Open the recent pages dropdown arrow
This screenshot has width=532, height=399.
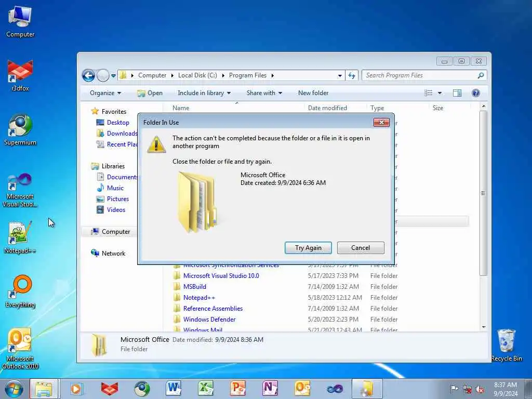coord(113,76)
